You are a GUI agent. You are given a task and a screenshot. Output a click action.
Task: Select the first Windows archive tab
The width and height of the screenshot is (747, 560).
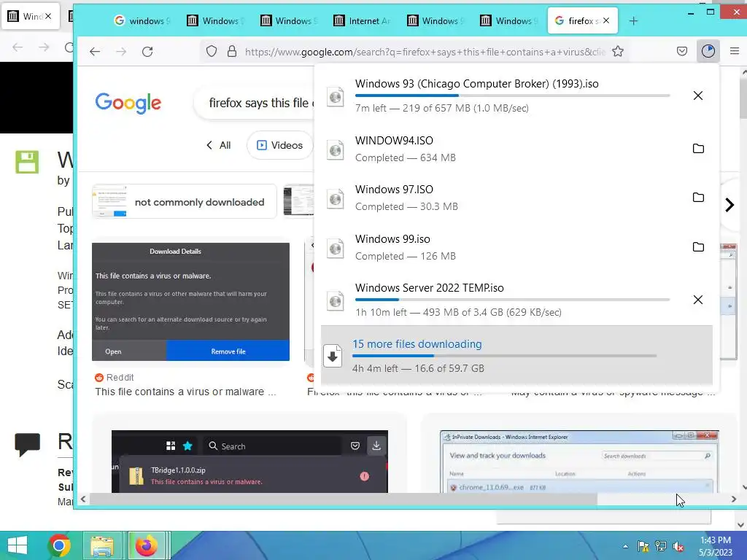pos(215,21)
